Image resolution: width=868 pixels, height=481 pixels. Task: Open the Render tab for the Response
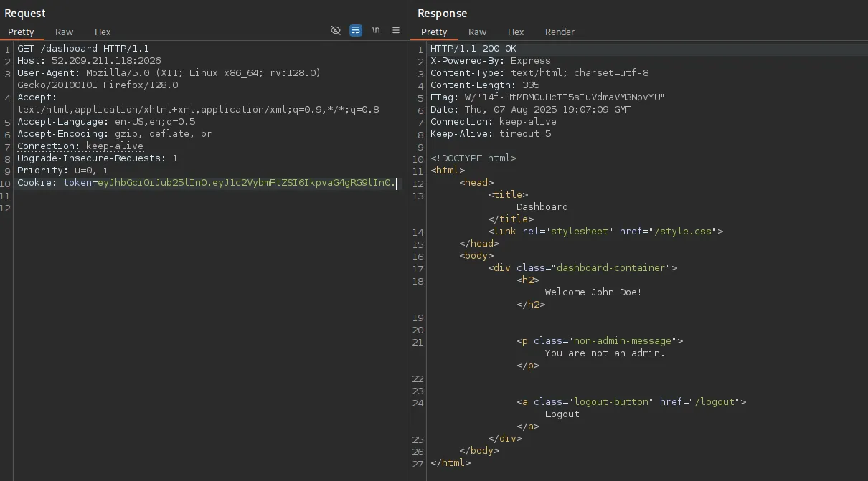coord(560,32)
